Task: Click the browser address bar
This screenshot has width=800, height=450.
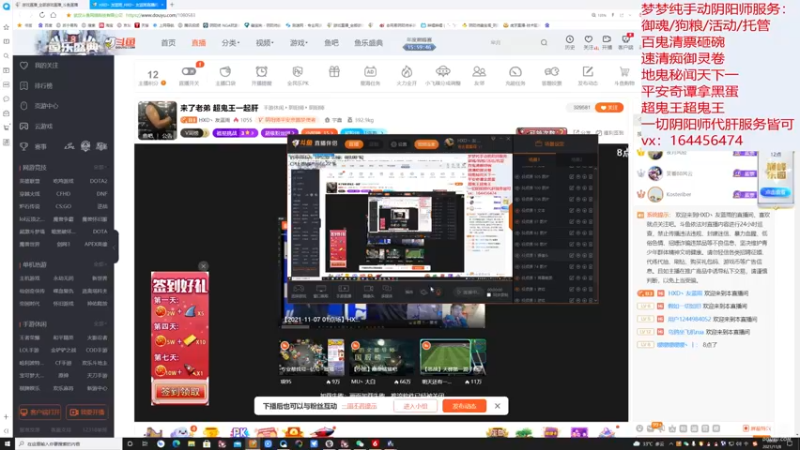Action: 327,15
